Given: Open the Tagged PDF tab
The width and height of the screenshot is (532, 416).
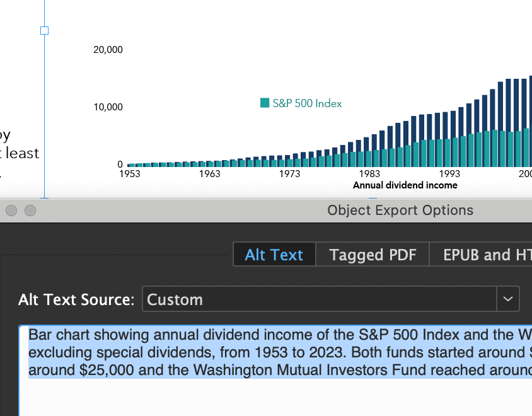Looking at the screenshot, I should (373, 255).
